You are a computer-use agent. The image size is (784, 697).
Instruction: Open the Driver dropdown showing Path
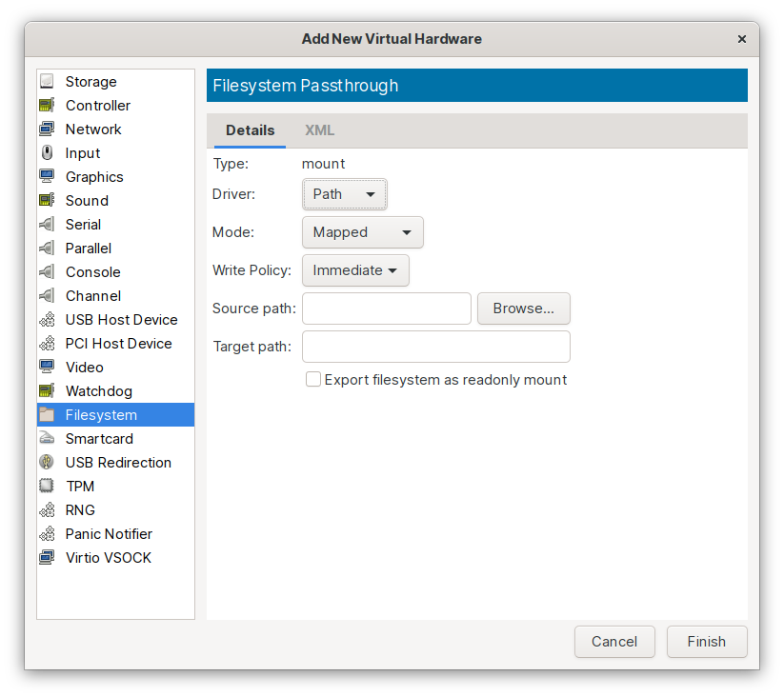click(x=344, y=193)
